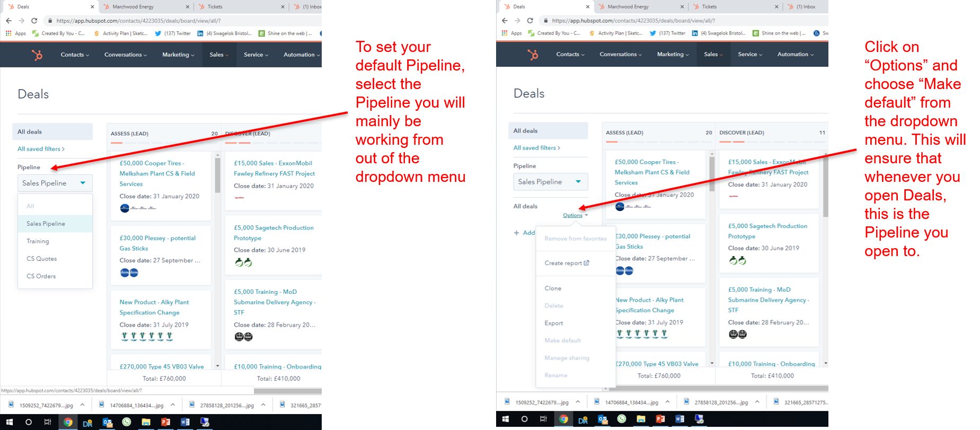Open PowerPoint from the right screenshot's taskbar

(x=660, y=419)
